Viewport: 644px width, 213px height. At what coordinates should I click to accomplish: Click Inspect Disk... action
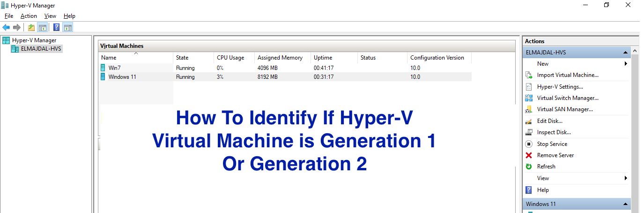point(554,132)
